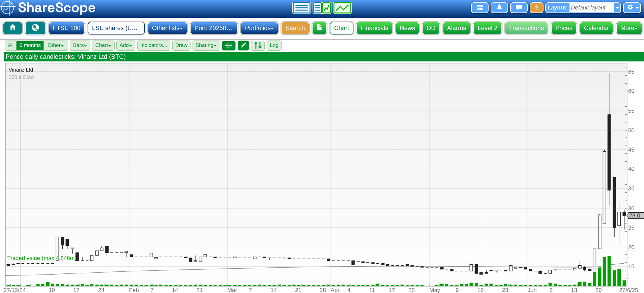Expand the Chart options dropdown
The width and height of the screenshot is (644, 293).
tap(103, 45)
